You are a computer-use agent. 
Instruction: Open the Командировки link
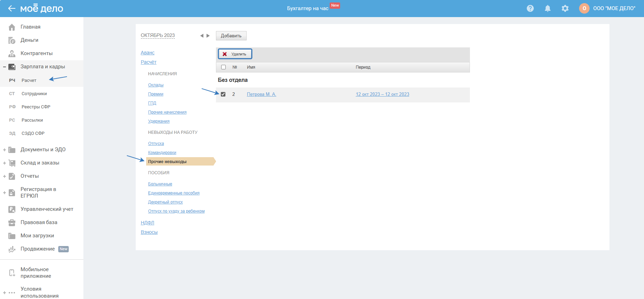pos(162,153)
